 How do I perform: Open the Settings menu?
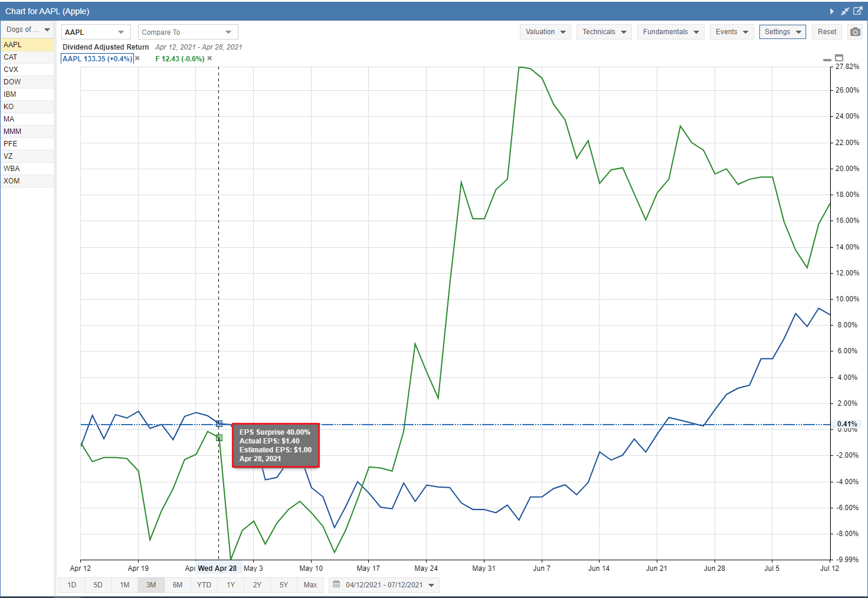tap(783, 32)
